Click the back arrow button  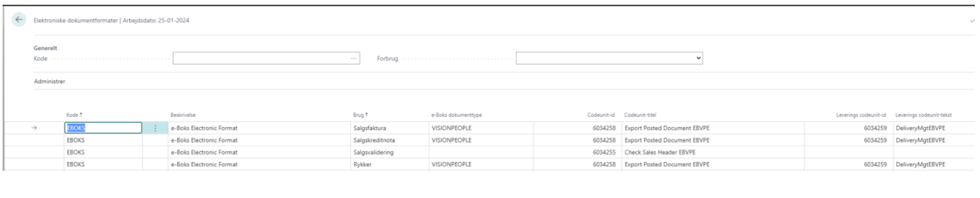(x=19, y=20)
